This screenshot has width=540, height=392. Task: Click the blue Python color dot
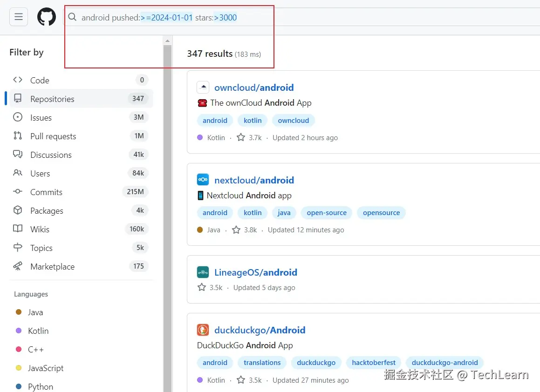(19, 386)
